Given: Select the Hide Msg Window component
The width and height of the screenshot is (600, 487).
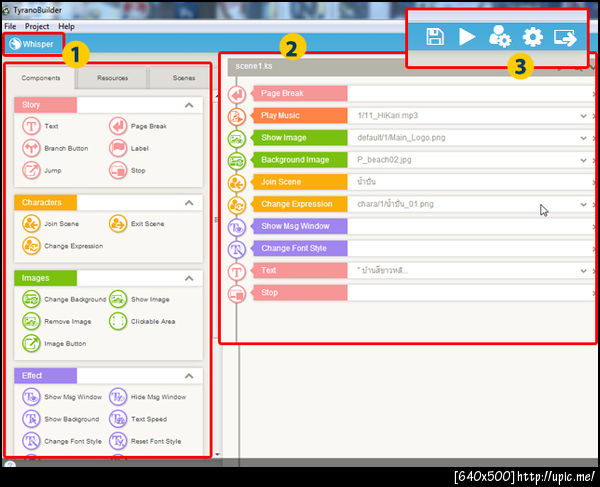Looking at the screenshot, I should click(148, 397).
